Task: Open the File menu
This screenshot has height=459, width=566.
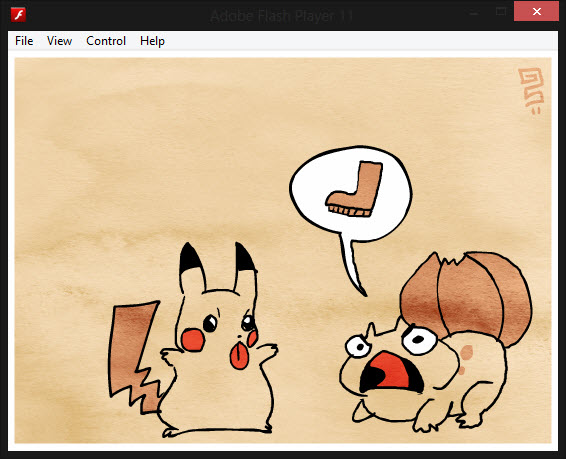Action: pyautogui.click(x=24, y=41)
